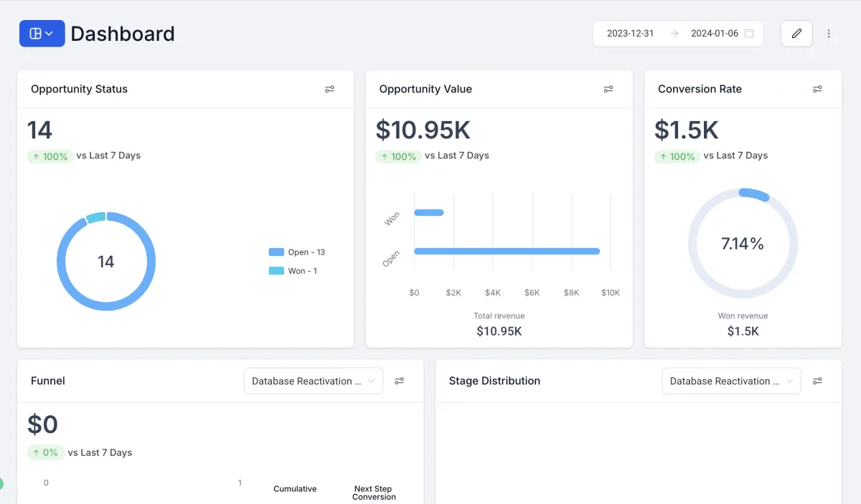This screenshot has height=504, width=861.
Task: Open Opportunity Status filter settings icon
Action: click(x=329, y=89)
